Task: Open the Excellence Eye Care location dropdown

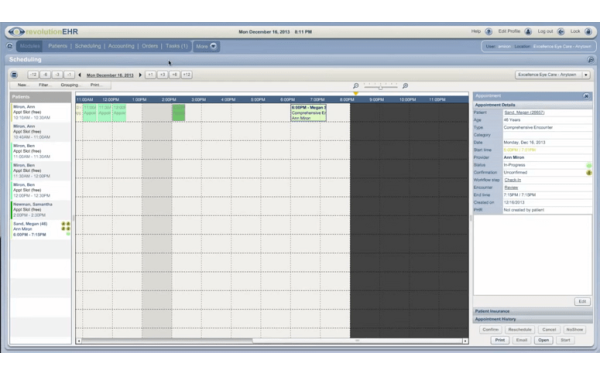Action: pyautogui.click(x=553, y=75)
